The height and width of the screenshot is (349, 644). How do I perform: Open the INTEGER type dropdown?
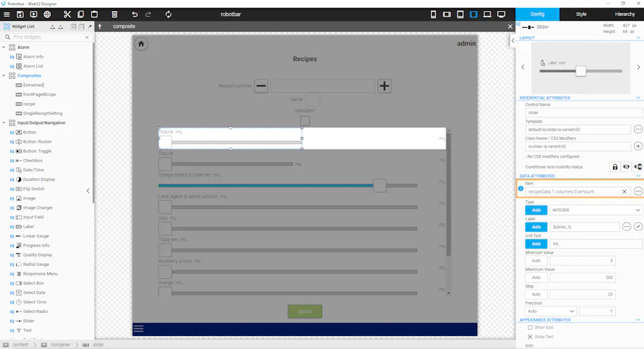[x=596, y=210]
